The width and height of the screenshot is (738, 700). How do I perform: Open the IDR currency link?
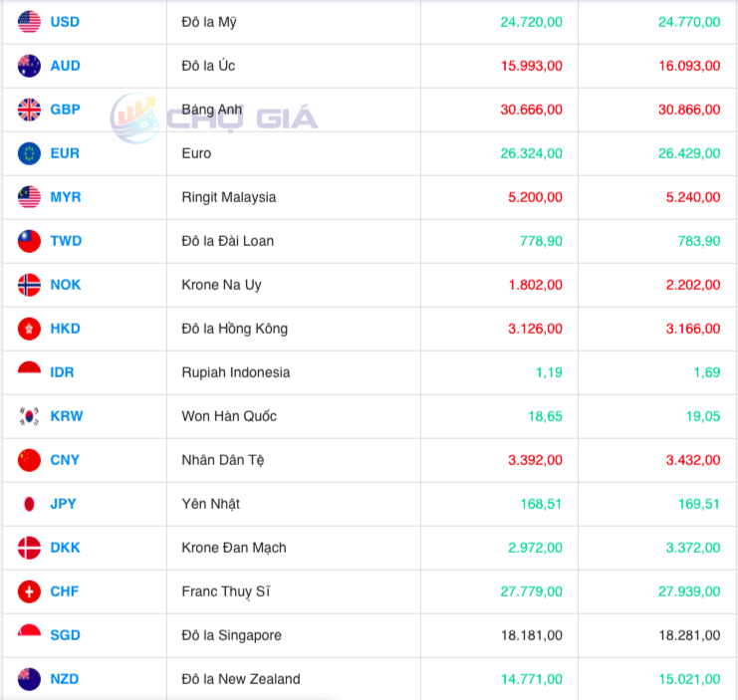pos(62,372)
